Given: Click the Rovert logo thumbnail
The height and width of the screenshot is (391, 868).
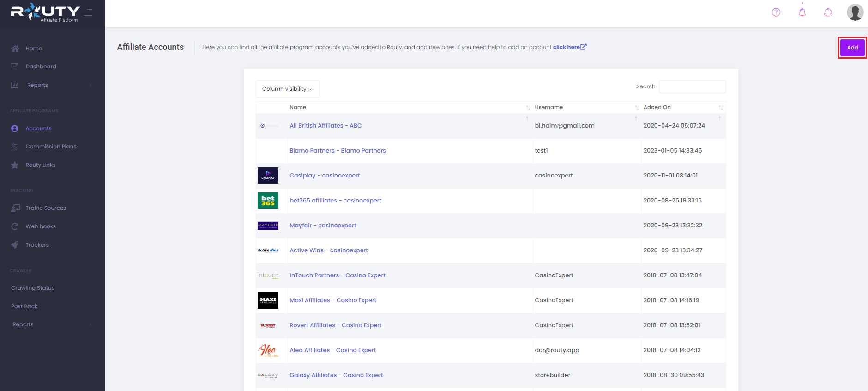Looking at the screenshot, I should click(x=268, y=325).
